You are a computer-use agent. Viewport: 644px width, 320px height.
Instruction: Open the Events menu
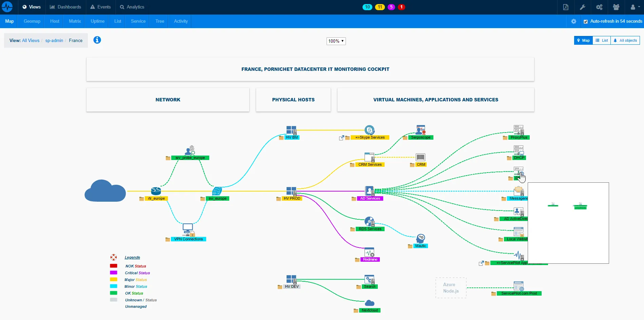100,7
